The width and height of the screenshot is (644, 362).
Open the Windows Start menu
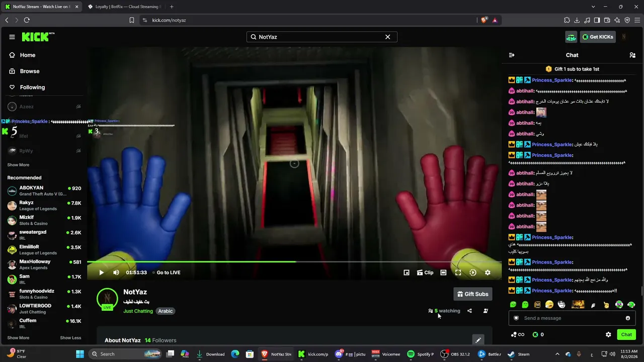point(80,354)
